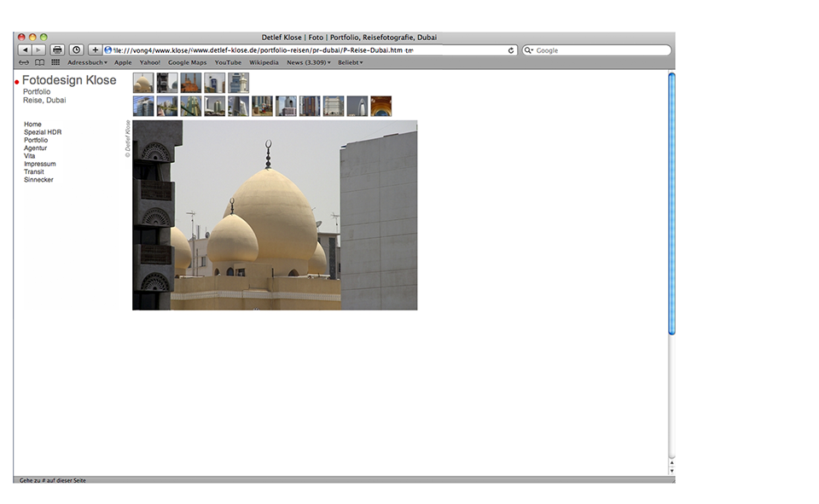This screenshot has width=819, height=504.
Task: Expand the Adressbuch bookmarks dropdown
Action: click(x=87, y=62)
